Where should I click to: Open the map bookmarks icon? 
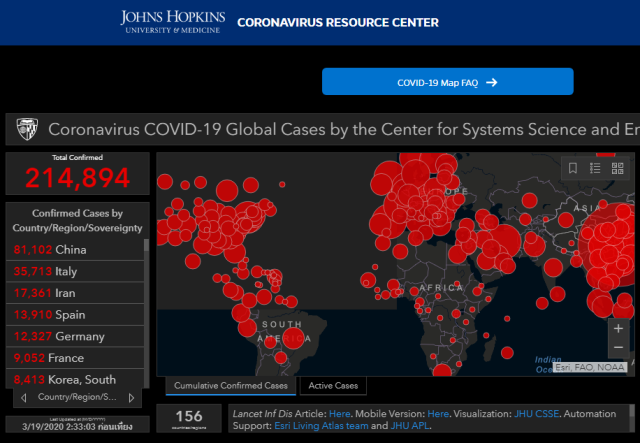tap(573, 168)
